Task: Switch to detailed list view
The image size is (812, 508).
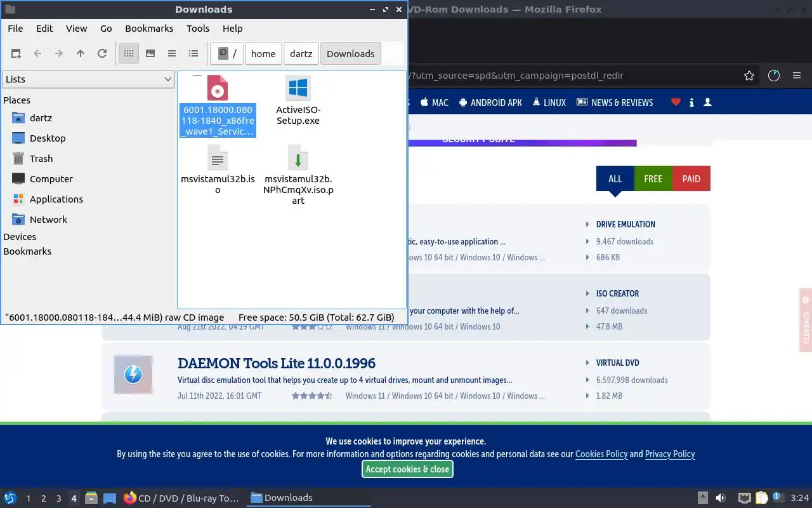Action: [x=193, y=54]
